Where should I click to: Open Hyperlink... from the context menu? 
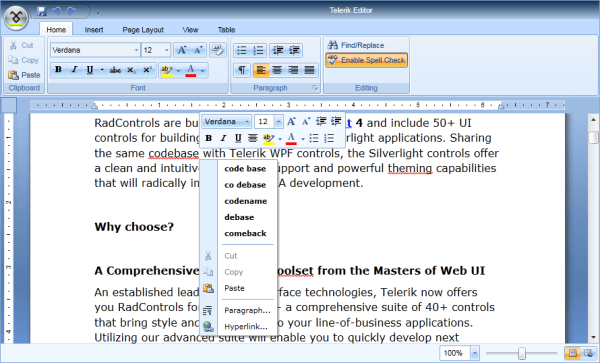click(x=246, y=327)
